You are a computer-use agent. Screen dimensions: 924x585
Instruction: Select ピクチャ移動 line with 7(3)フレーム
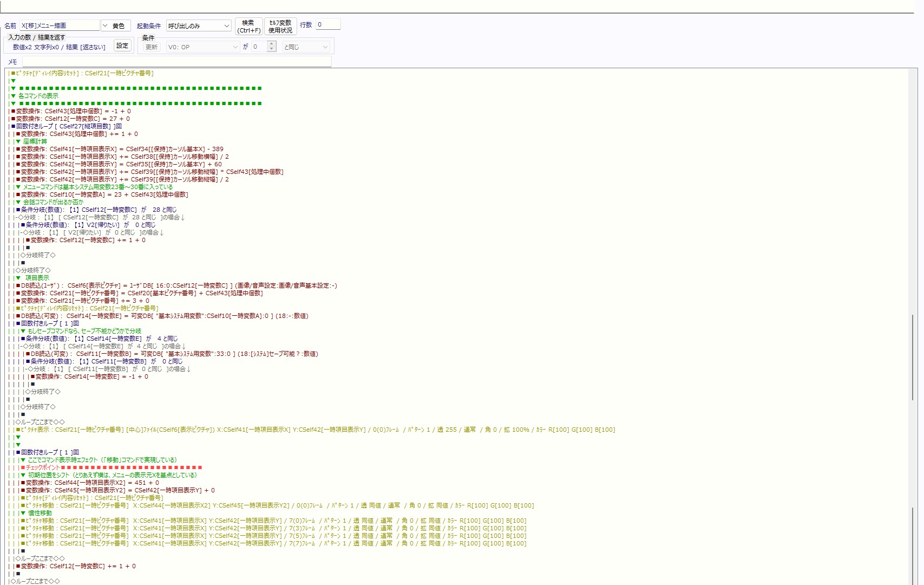pyautogui.click(x=276, y=528)
